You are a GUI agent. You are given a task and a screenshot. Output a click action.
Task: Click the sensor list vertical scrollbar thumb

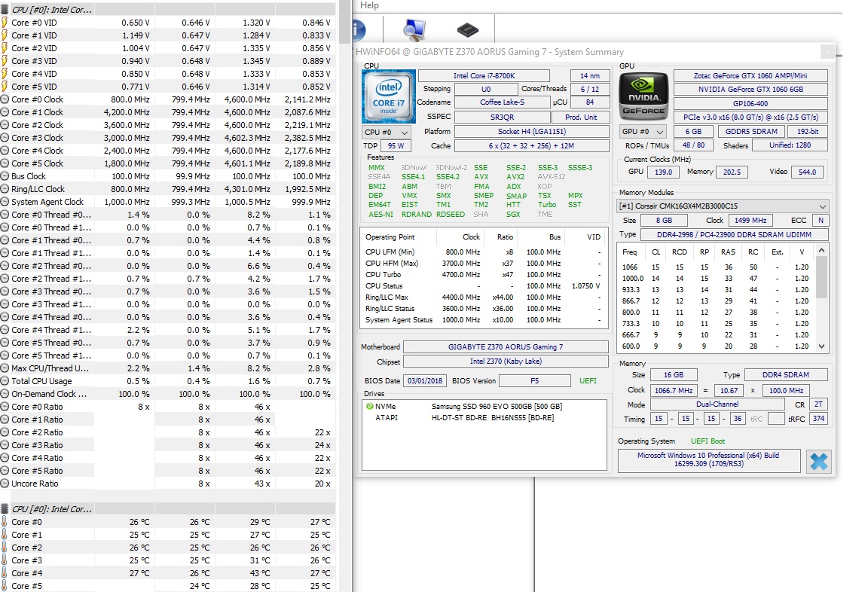click(x=344, y=22)
